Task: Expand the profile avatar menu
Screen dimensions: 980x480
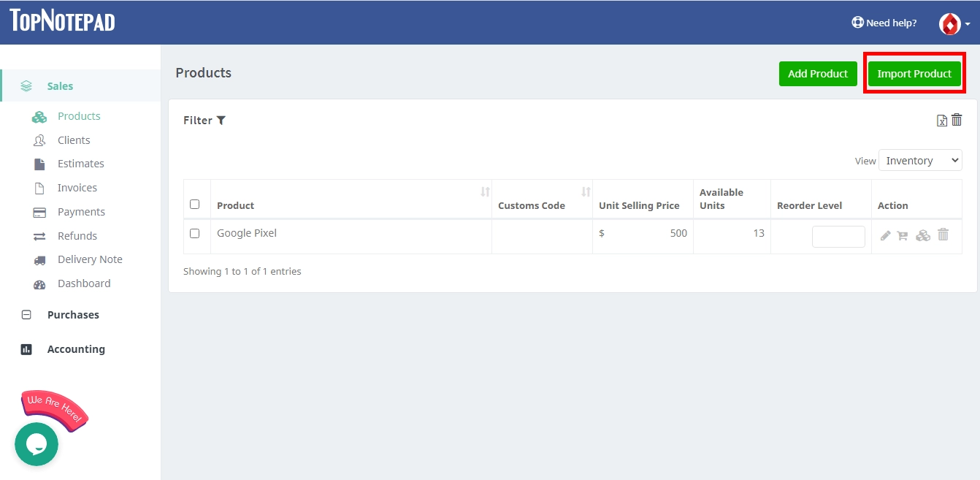Action: (949, 23)
